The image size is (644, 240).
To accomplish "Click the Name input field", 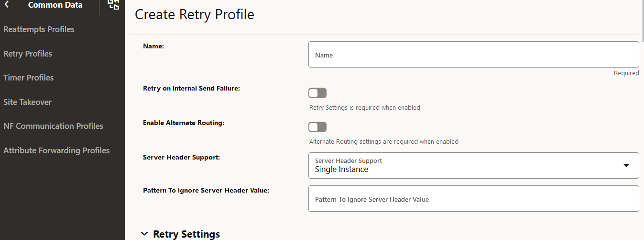I will tap(473, 55).
